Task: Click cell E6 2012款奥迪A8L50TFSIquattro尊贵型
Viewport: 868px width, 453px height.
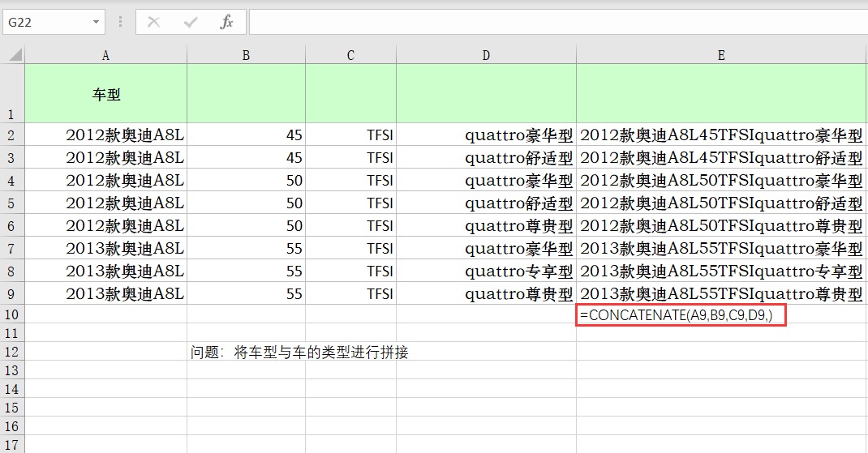Action: point(721,225)
